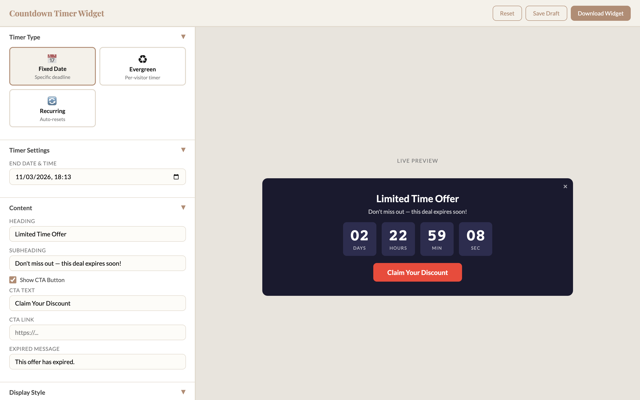Click the Evergreen recycle icon
640x400 pixels.
142,59
